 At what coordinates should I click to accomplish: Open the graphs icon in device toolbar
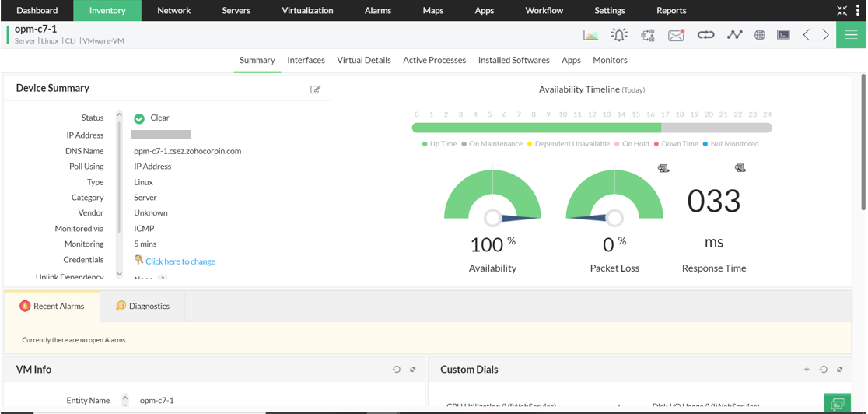pyautogui.click(x=591, y=35)
